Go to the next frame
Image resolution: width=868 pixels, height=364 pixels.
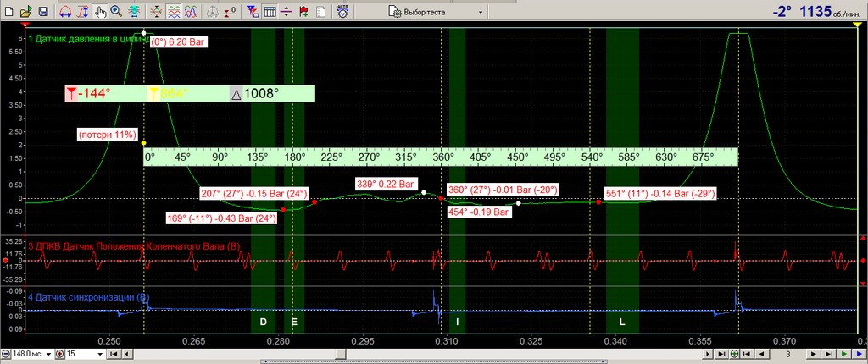[814, 354]
